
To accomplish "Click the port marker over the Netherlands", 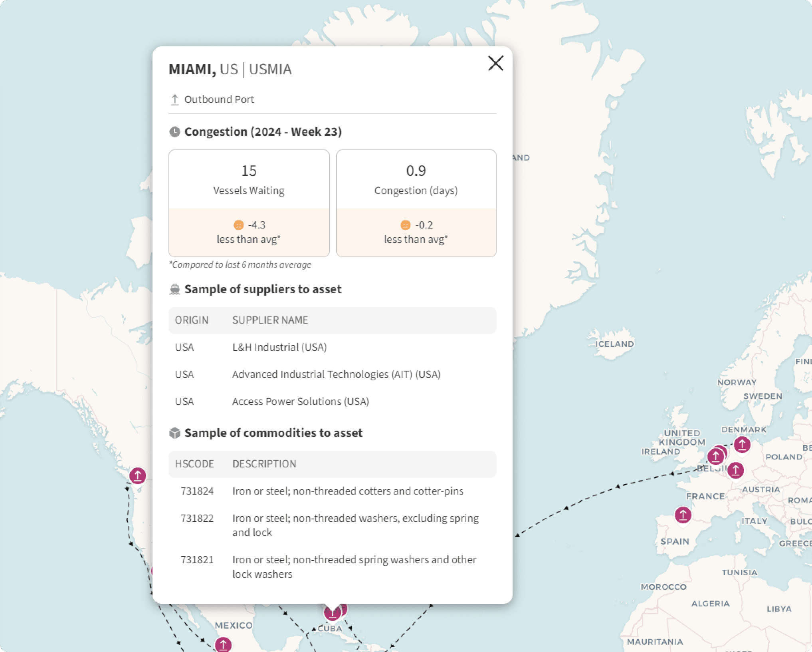I will (x=715, y=456).
